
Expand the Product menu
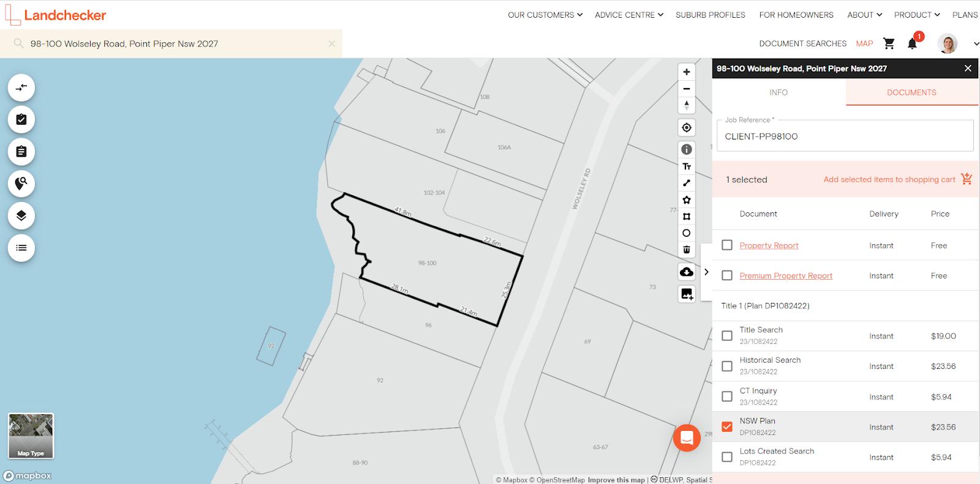(x=917, y=15)
